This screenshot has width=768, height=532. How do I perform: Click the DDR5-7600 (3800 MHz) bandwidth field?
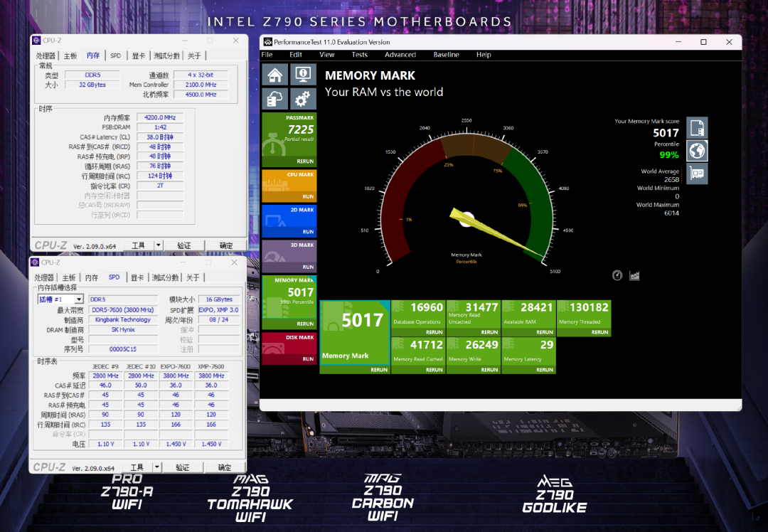click(x=123, y=309)
